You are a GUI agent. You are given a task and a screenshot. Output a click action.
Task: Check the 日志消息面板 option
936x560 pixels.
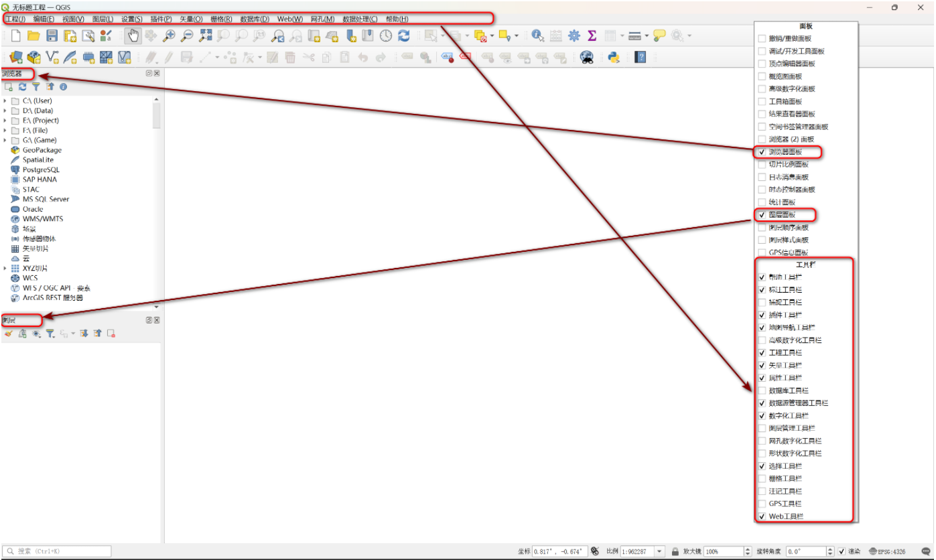coord(762,177)
